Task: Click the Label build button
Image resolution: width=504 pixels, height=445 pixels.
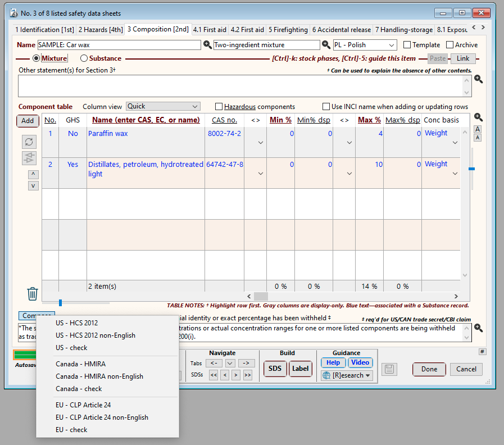Action: coord(300,369)
